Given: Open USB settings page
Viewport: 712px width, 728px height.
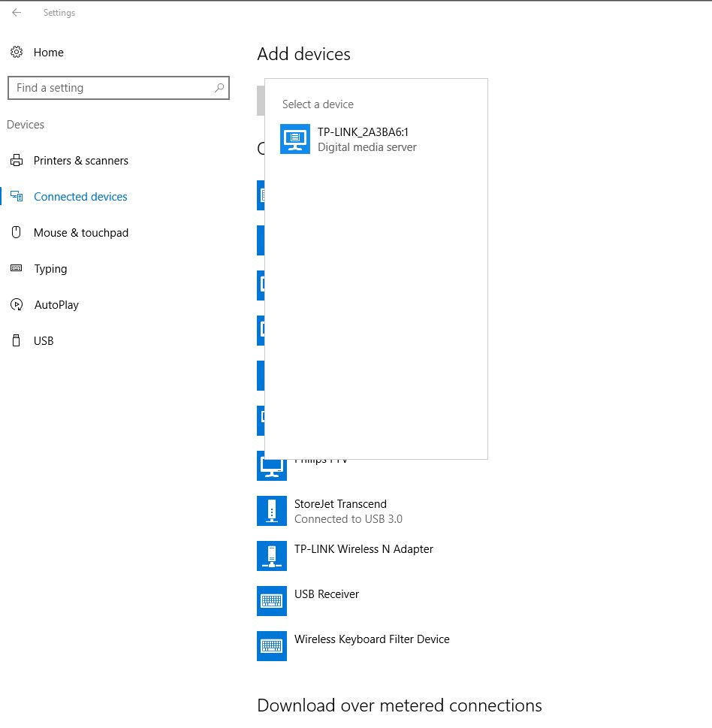Looking at the screenshot, I should tap(44, 341).
